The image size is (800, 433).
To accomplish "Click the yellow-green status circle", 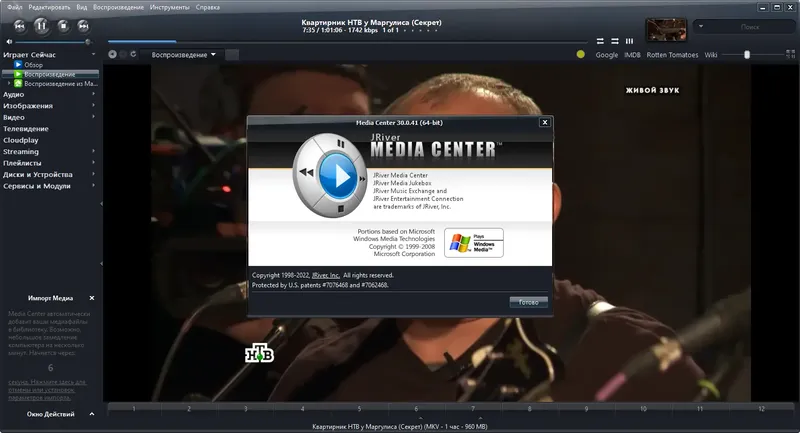I will [x=581, y=54].
